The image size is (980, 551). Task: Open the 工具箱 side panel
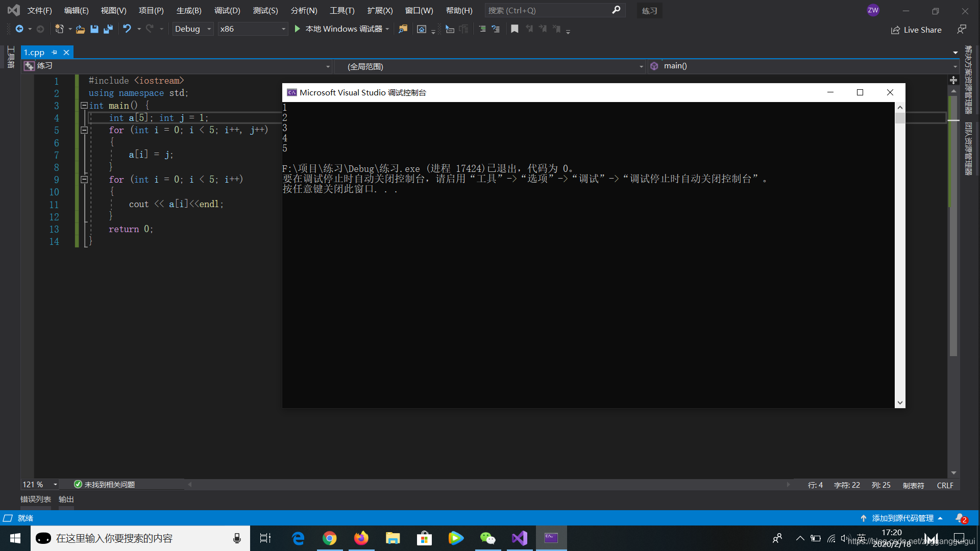11,57
